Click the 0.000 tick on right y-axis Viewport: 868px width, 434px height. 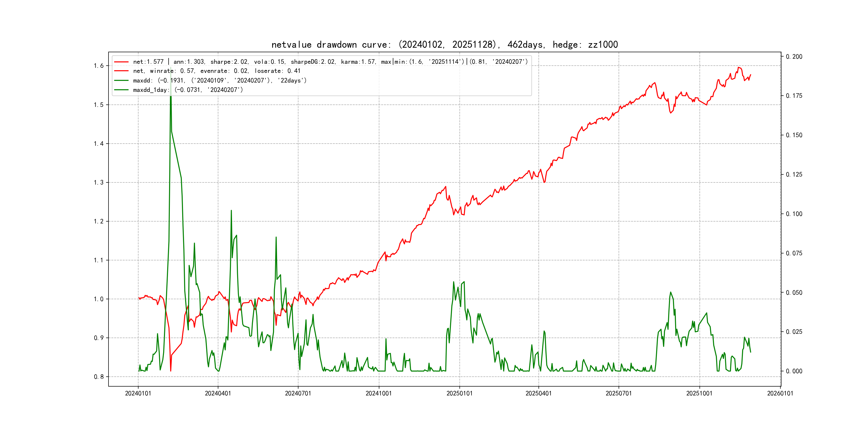pyautogui.click(x=794, y=371)
